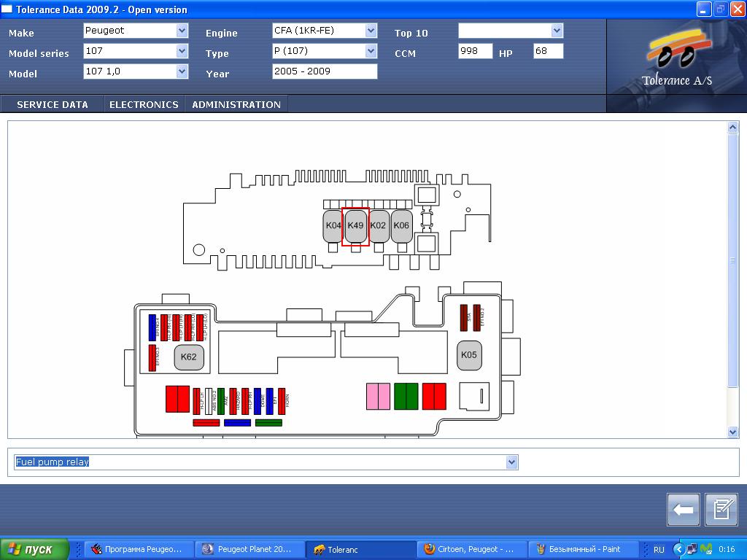Open the ELECTRONICS menu
Viewport: 747px width, 560px height.
[x=144, y=105]
